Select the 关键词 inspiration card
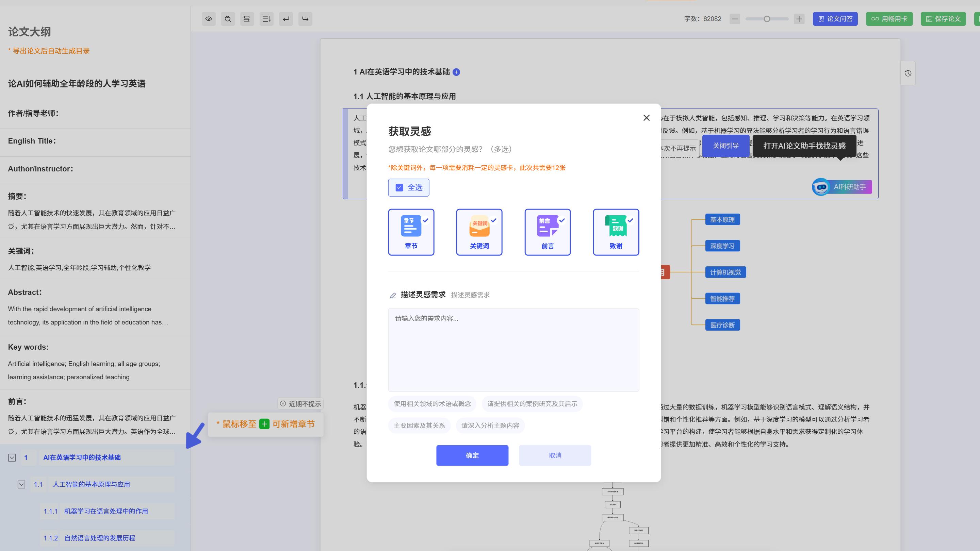 coord(479,232)
